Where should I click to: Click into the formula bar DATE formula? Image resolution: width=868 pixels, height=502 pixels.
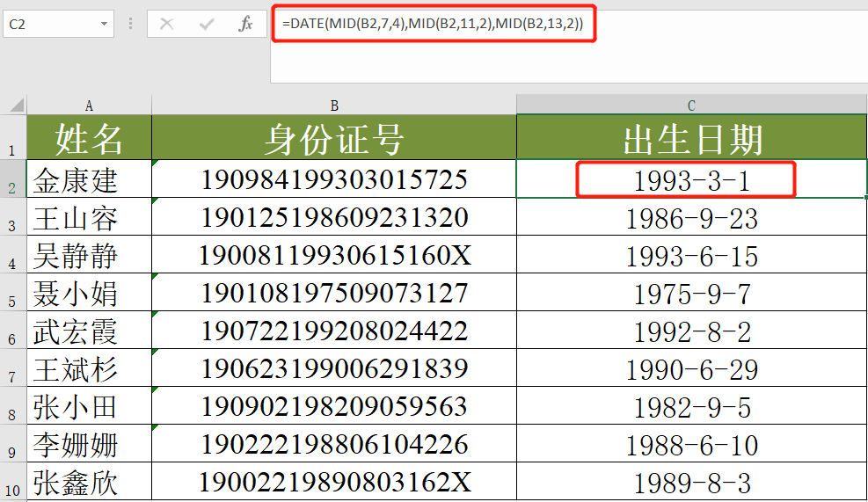click(433, 23)
